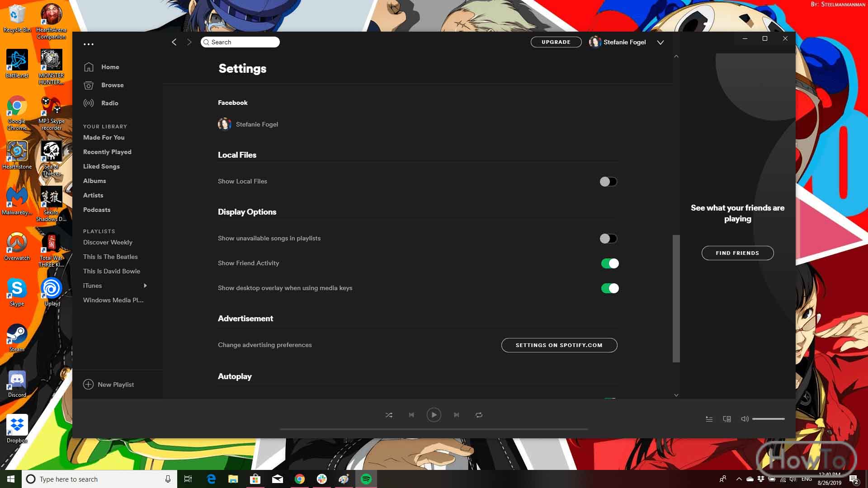Click the settings page vertical scrollbar
The width and height of the screenshot is (868, 488).
click(676, 298)
